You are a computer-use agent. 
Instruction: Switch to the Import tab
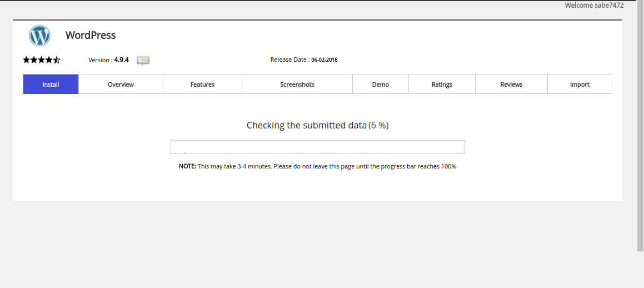(580, 85)
